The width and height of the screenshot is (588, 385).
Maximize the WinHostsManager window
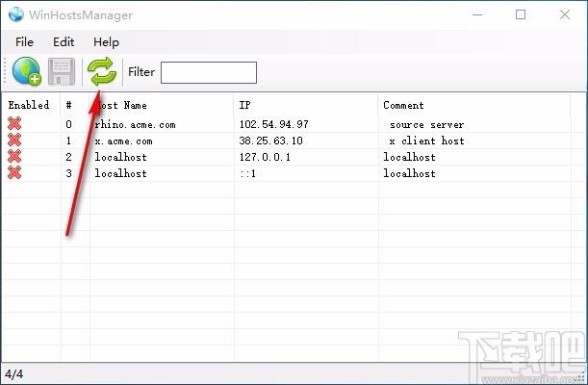coord(521,14)
